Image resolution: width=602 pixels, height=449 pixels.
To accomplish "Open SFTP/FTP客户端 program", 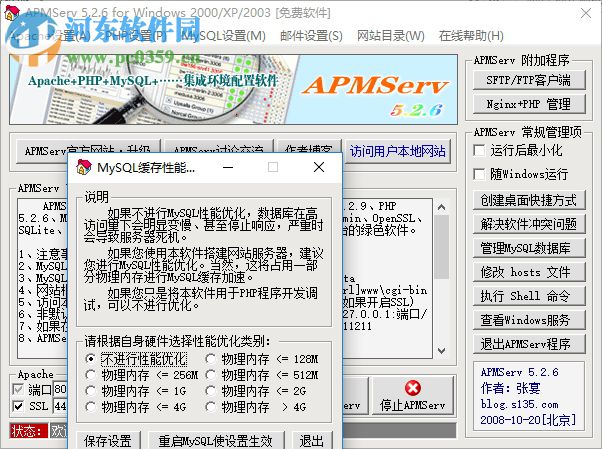I will [529, 80].
